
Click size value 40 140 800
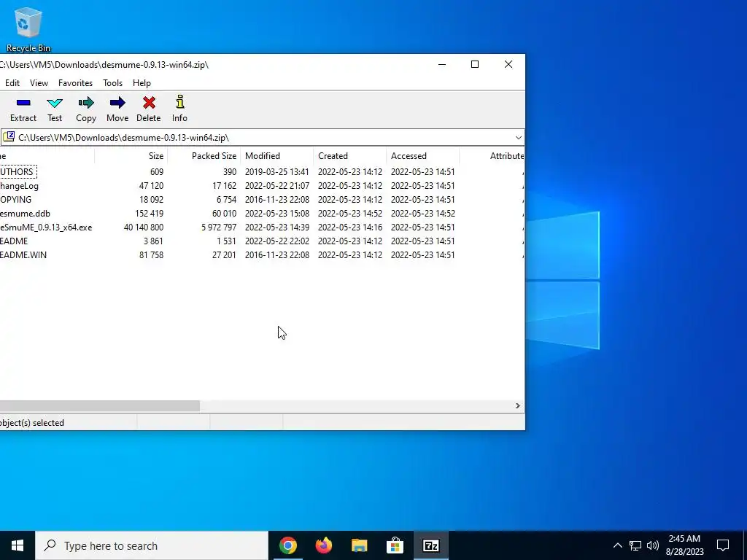tap(144, 227)
